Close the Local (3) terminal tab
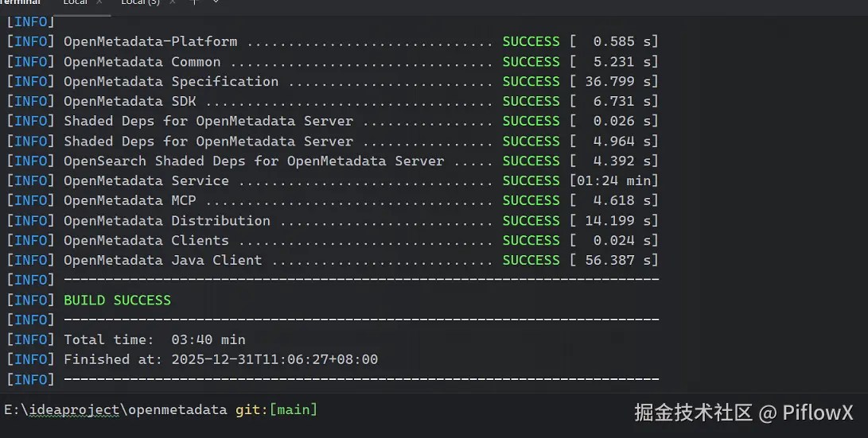 click(173, 3)
